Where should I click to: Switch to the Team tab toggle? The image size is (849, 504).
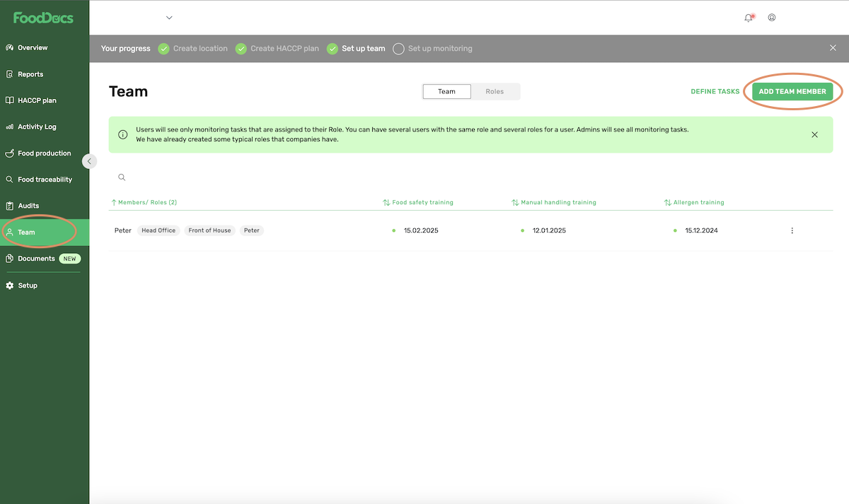click(446, 92)
